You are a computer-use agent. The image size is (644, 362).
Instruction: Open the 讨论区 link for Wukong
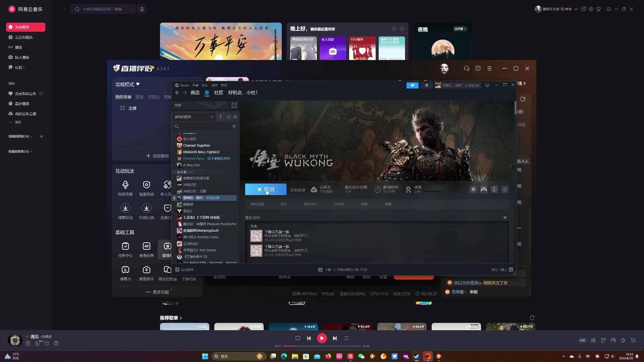339,204
